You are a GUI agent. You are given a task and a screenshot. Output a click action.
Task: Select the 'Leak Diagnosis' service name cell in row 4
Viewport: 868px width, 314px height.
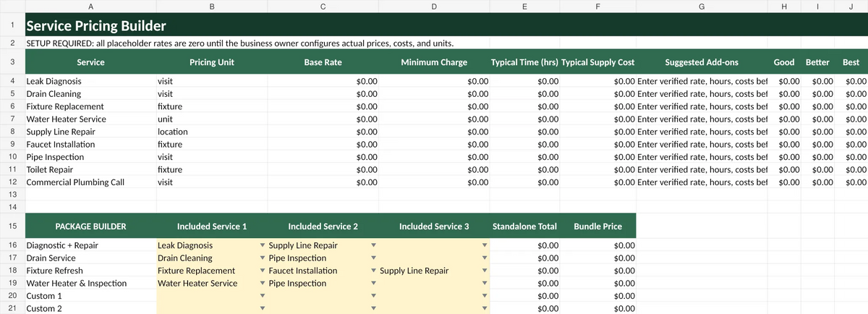[x=90, y=82]
